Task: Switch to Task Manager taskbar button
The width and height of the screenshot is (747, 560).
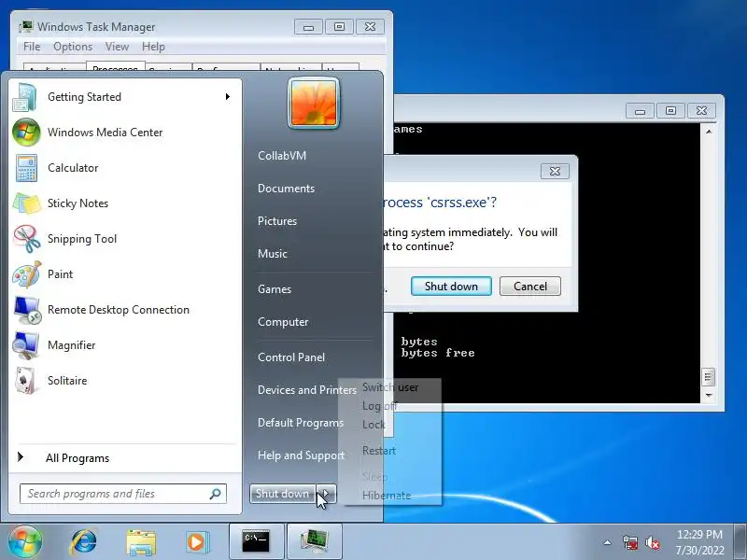Action: (x=315, y=541)
